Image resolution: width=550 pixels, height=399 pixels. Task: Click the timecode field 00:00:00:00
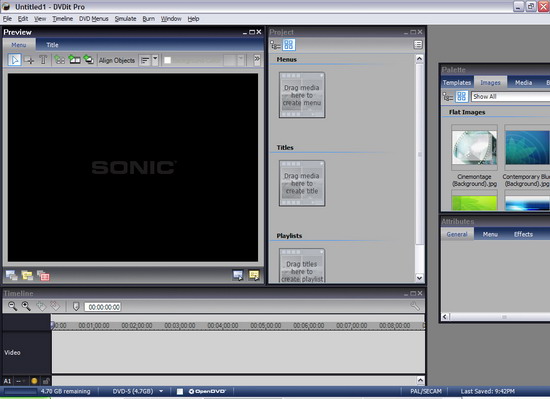(x=103, y=307)
